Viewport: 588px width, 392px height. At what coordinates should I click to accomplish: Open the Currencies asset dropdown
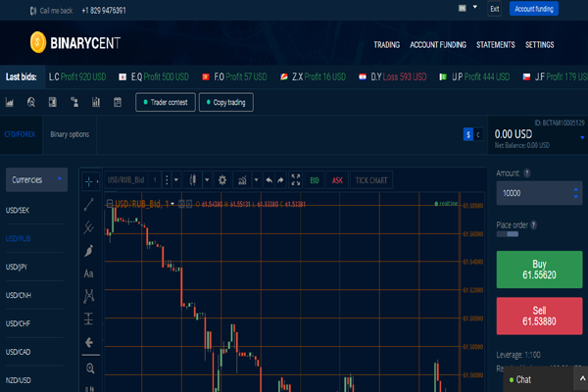37,179
